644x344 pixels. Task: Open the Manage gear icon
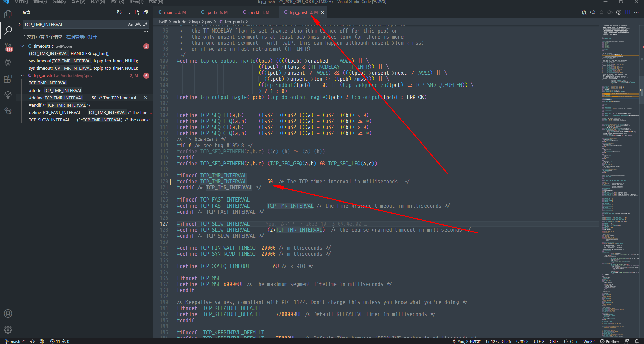[x=8, y=330]
